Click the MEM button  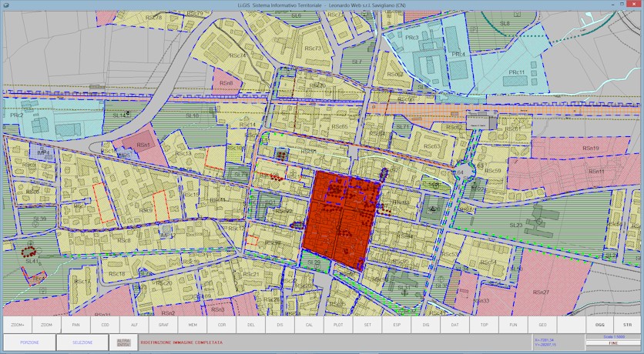tap(193, 326)
